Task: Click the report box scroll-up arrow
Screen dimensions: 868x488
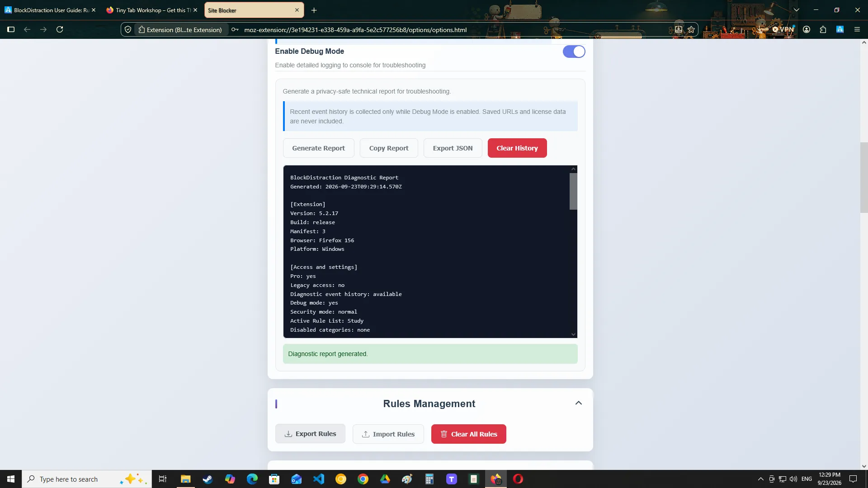Action: 573,169
